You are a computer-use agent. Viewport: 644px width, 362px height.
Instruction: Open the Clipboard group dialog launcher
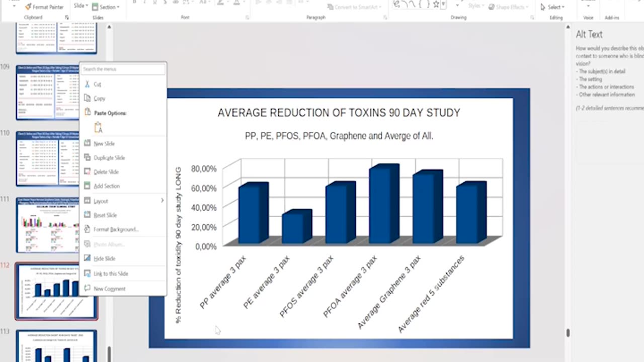pos(67,18)
